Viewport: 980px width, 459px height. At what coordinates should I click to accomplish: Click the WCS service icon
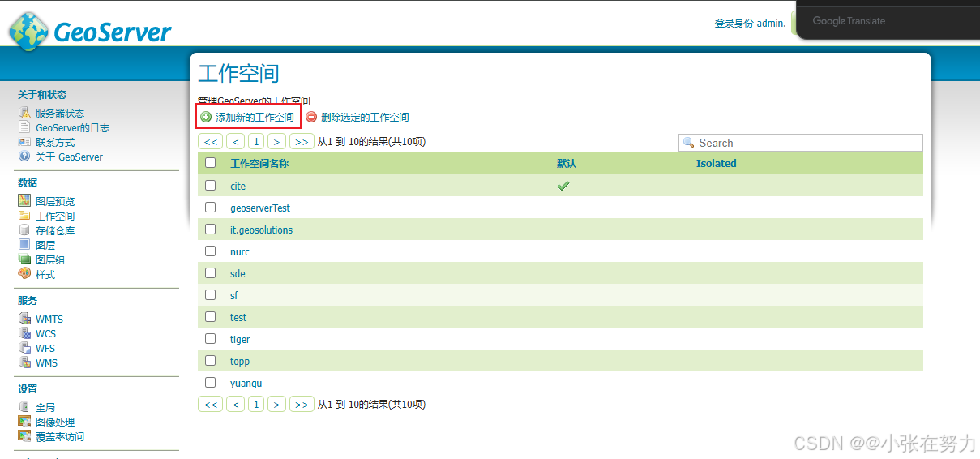pos(24,333)
